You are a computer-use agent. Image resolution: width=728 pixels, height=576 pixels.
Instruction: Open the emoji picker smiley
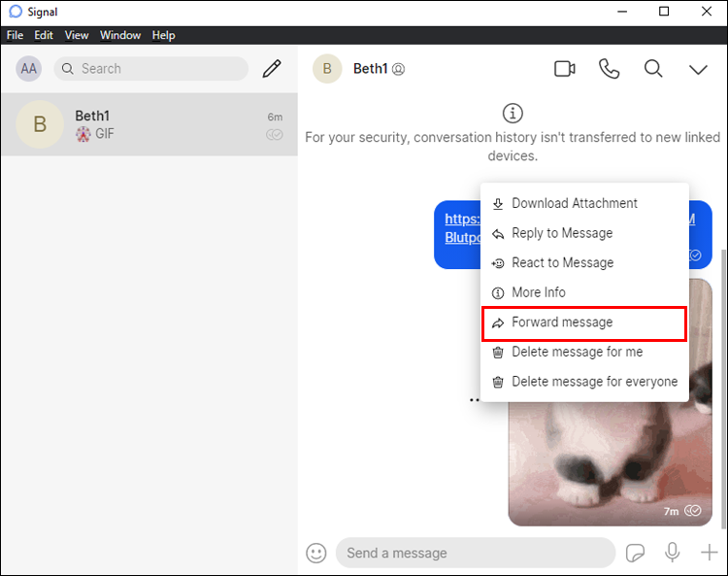[316, 553]
